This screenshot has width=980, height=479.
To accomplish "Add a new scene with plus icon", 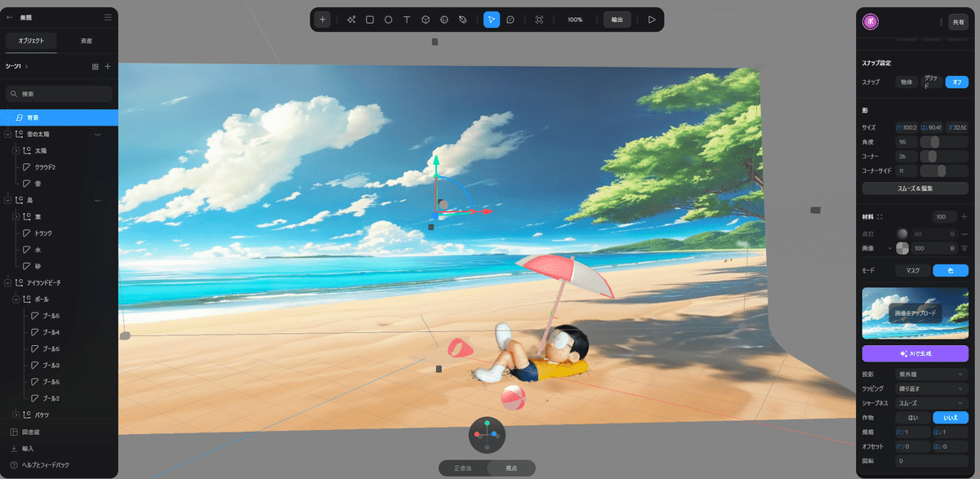I will pyautogui.click(x=108, y=66).
